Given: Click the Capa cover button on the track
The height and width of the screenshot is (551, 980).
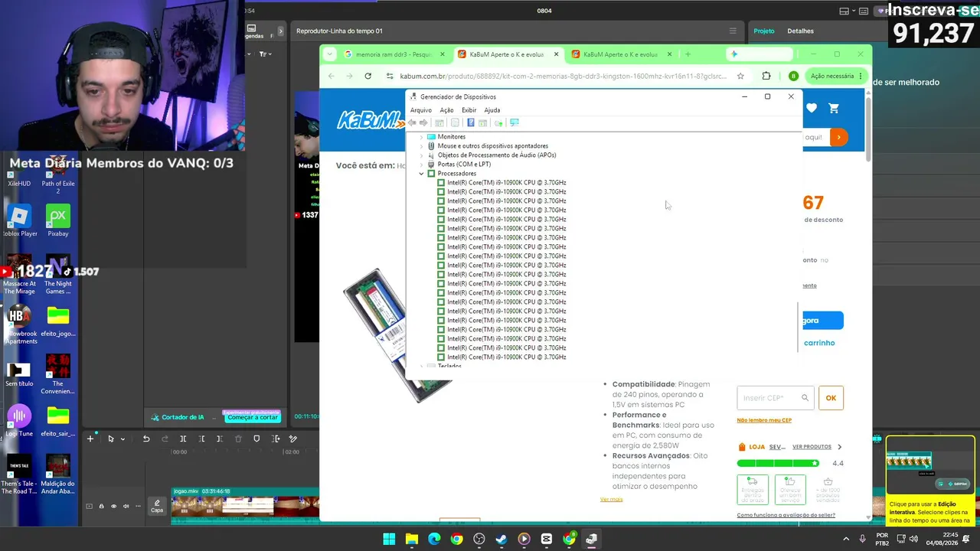Looking at the screenshot, I should [157, 506].
